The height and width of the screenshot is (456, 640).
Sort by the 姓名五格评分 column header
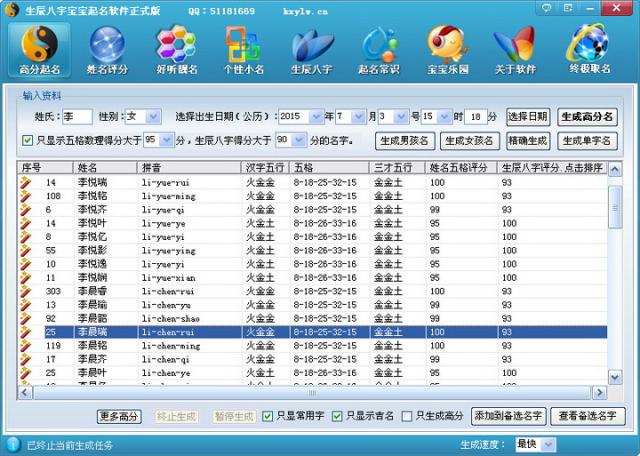coord(460,168)
